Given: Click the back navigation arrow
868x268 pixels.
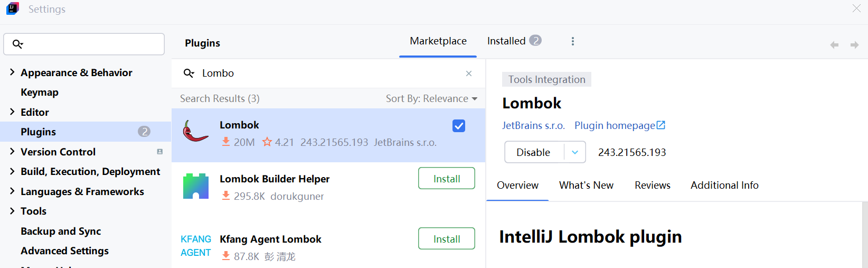Looking at the screenshot, I should point(834,45).
